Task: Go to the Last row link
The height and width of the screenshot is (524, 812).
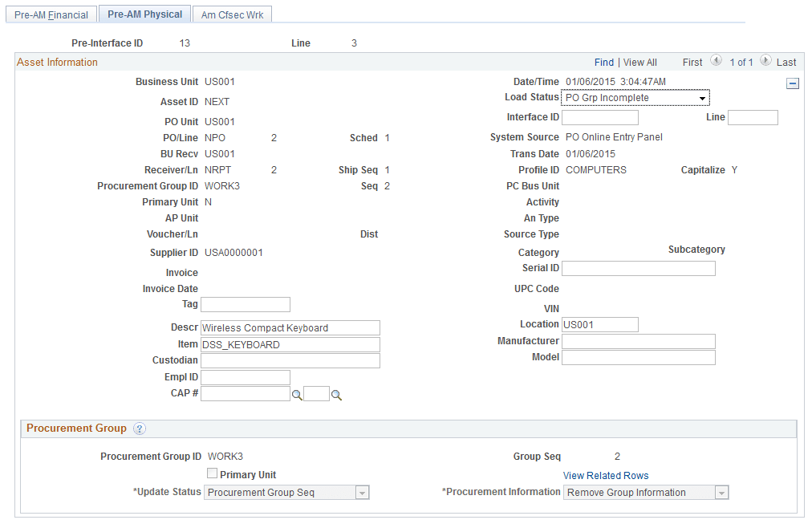Action: [x=786, y=62]
